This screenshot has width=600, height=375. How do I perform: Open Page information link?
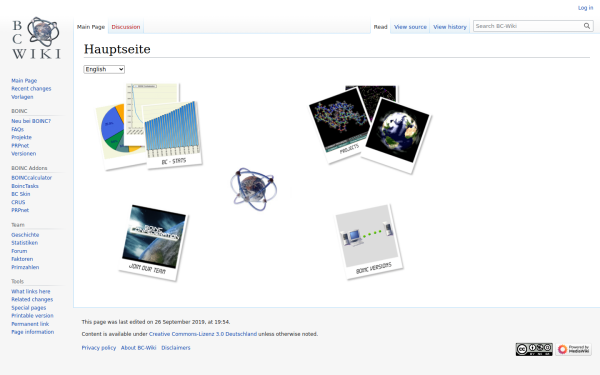coord(33,332)
